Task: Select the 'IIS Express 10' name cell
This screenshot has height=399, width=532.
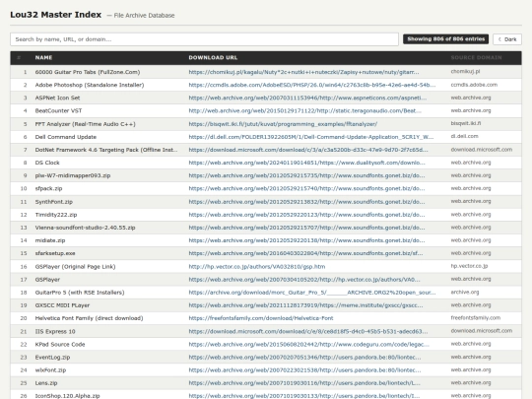Action: pos(55,331)
